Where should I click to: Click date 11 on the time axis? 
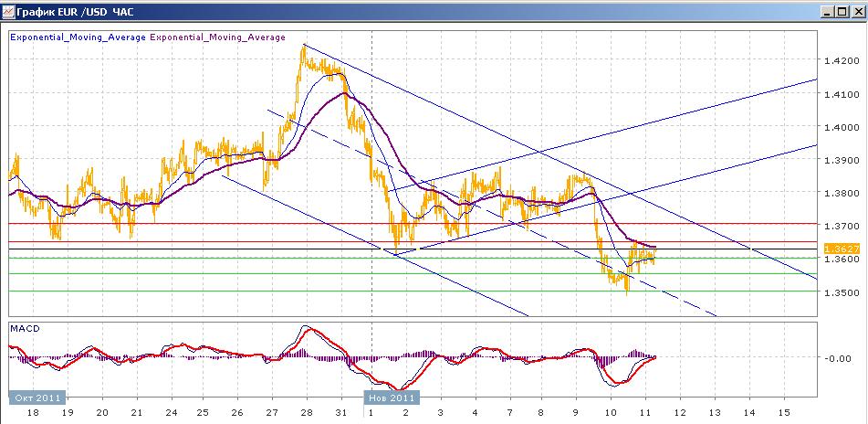point(645,413)
